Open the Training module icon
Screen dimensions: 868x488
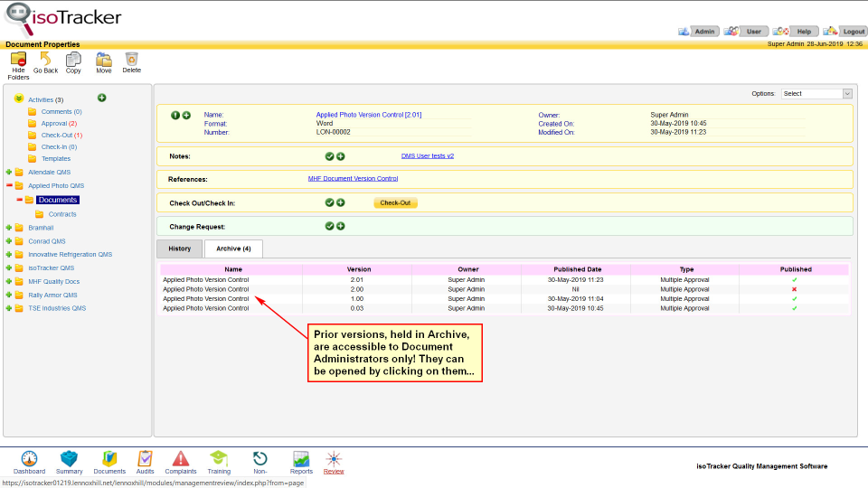219,459
